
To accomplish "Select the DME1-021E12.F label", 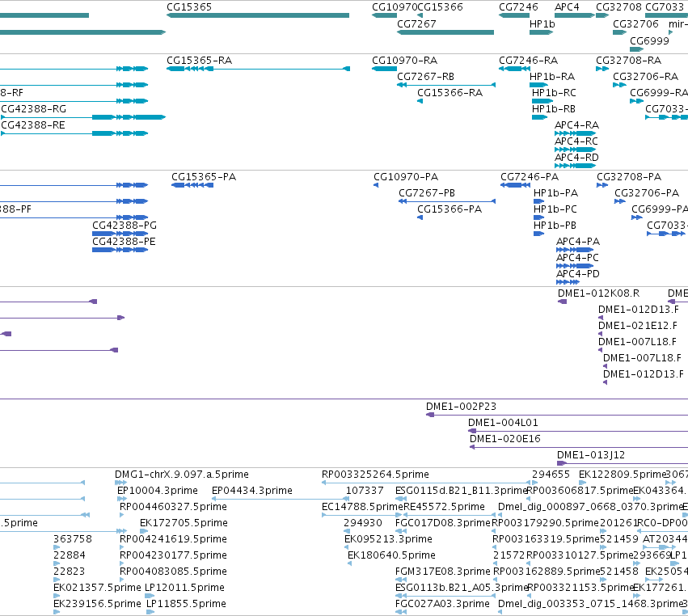I will pyautogui.click(x=638, y=326).
